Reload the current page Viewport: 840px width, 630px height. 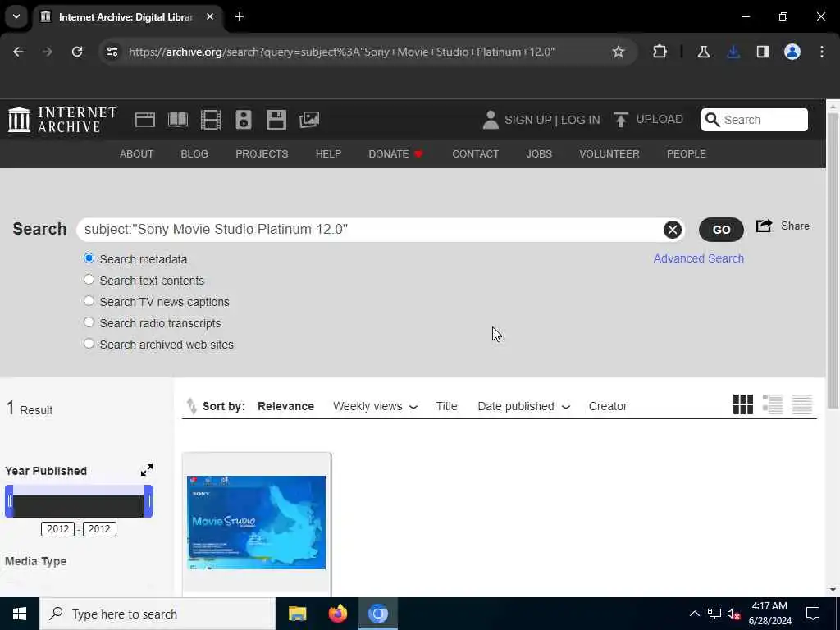[x=77, y=52]
